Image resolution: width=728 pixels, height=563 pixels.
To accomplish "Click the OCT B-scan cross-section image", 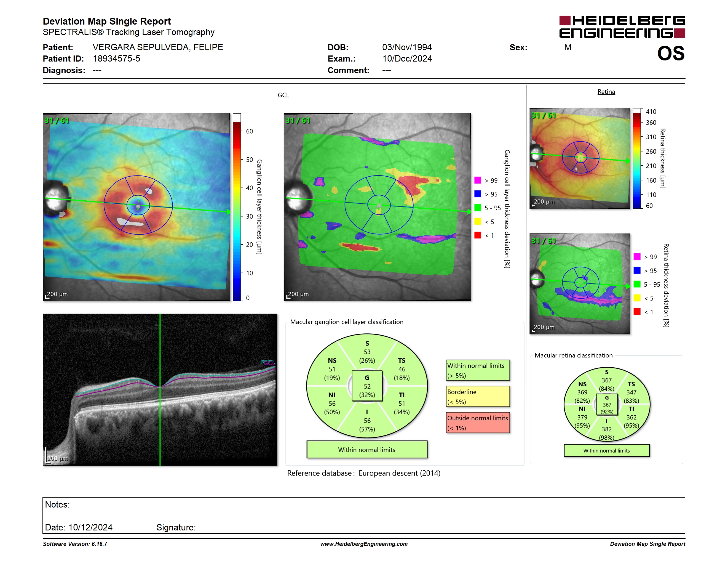I will tap(160, 390).
